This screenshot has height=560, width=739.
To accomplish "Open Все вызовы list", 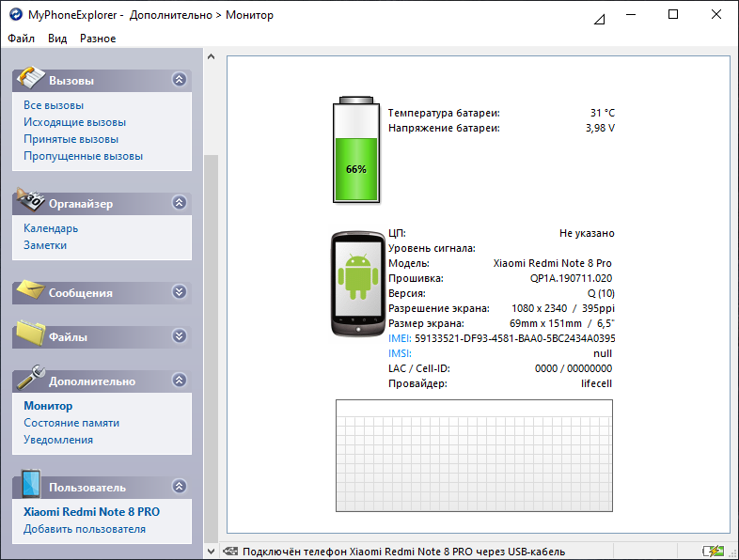I will 54,105.
